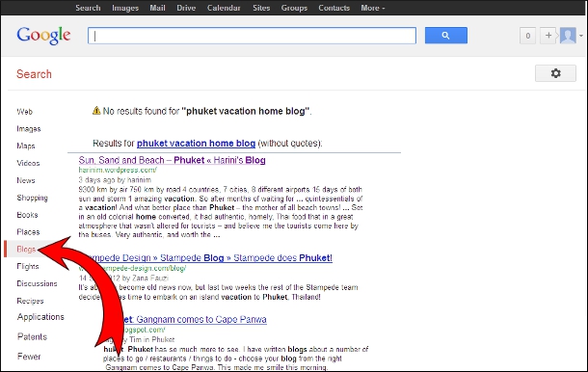Open Contacts from the top bar
Image resolution: width=588 pixels, height=372 pixels.
[334, 8]
